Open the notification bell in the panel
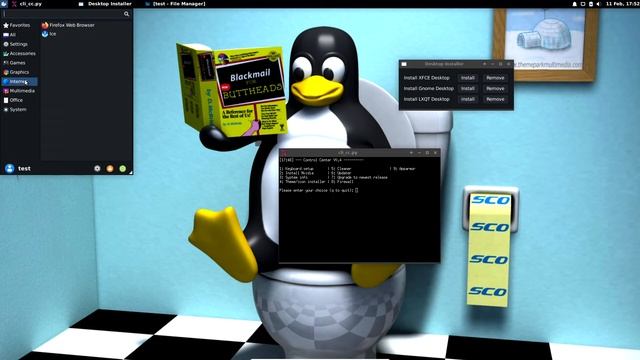 click(x=574, y=4)
